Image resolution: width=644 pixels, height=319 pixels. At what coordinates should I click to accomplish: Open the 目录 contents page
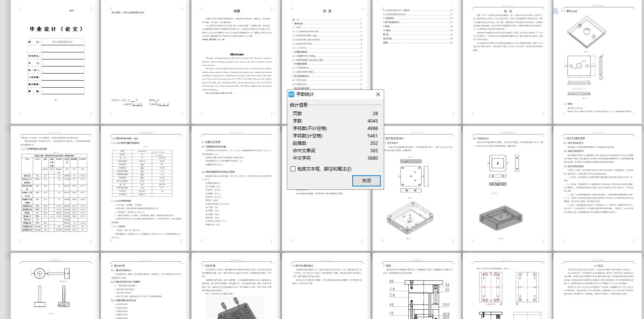tap(327, 45)
